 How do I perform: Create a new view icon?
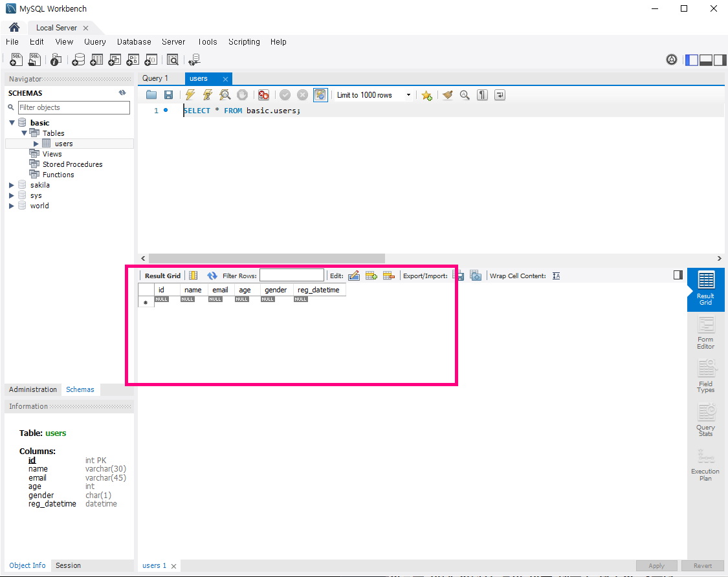(115, 60)
